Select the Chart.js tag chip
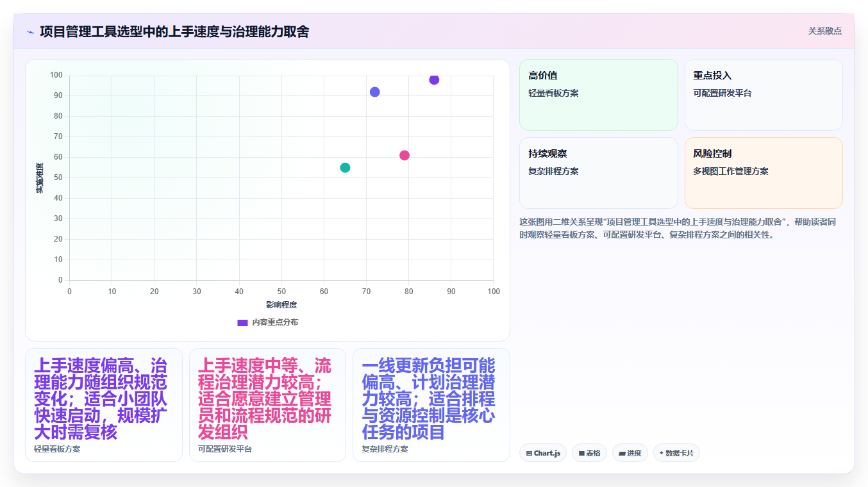This screenshot has height=487, width=868. tap(543, 453)
